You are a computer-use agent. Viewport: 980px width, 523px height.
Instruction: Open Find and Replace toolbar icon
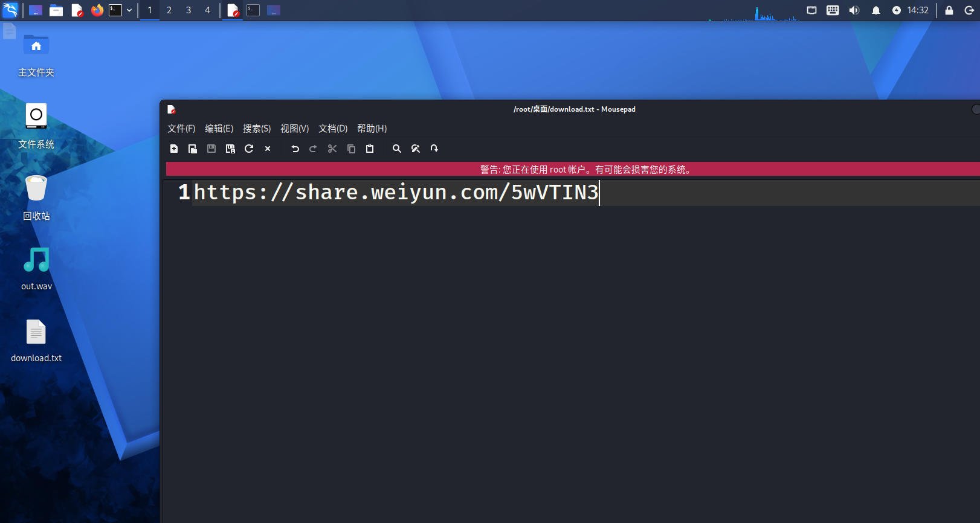point(416,149)
